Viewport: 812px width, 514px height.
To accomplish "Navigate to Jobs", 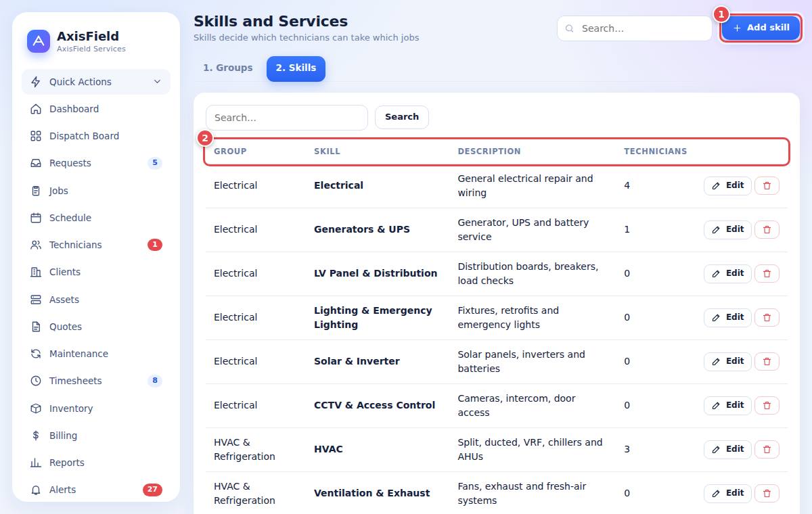I will 96,191.
